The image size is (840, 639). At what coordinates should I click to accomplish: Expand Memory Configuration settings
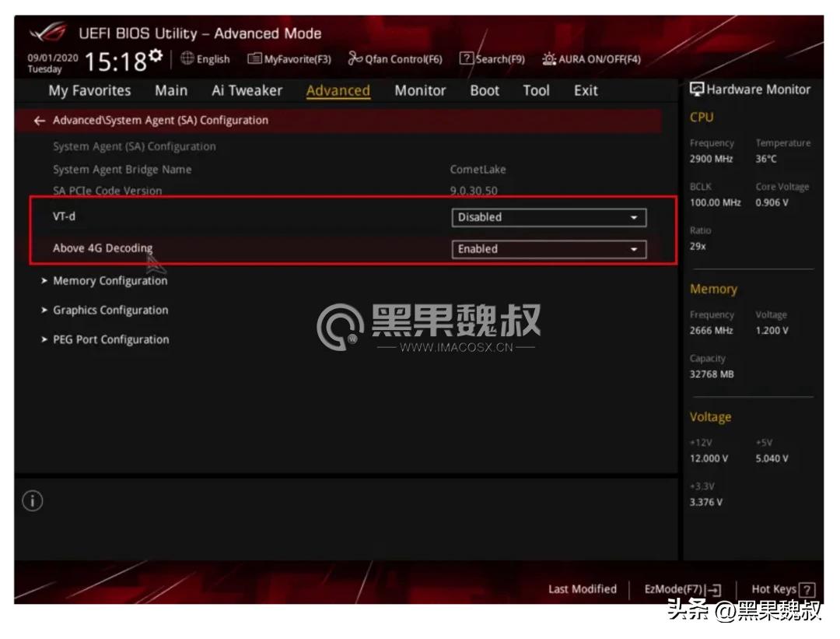point(109,280)
